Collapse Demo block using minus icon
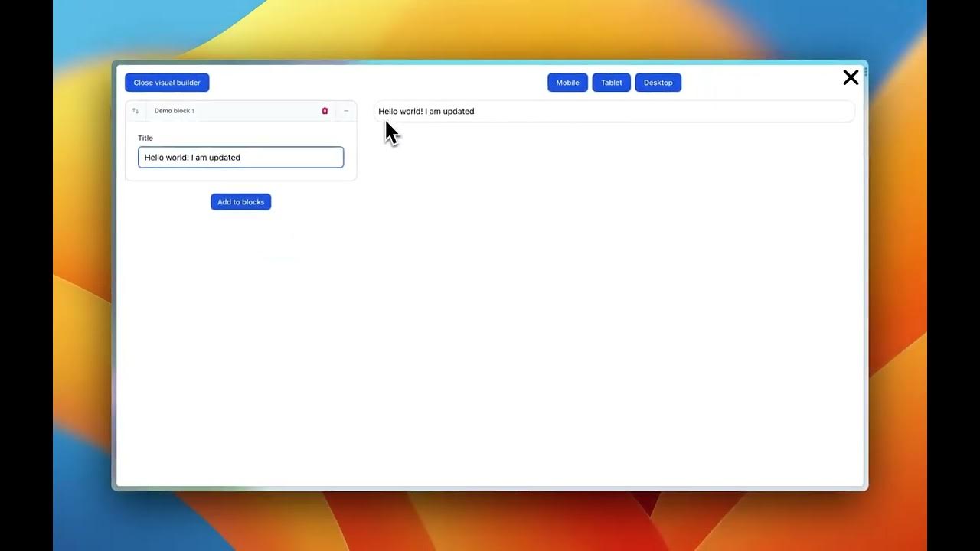The height and width of the screenshot is (551, 980). pos(346,111)
